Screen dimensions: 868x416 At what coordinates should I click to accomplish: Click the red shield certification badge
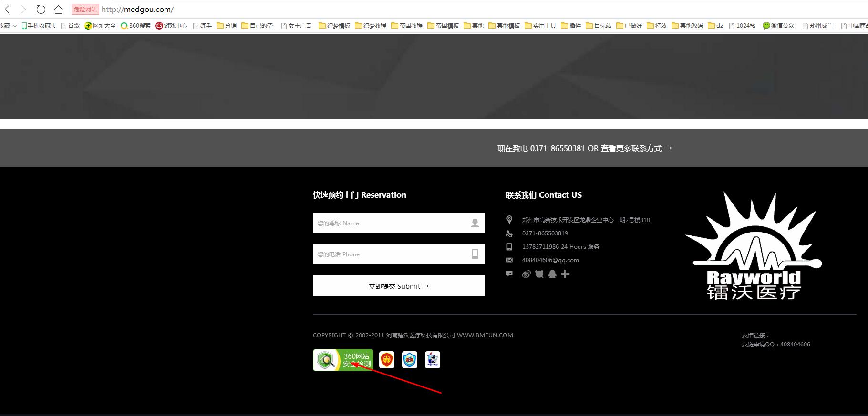(387, 360)
